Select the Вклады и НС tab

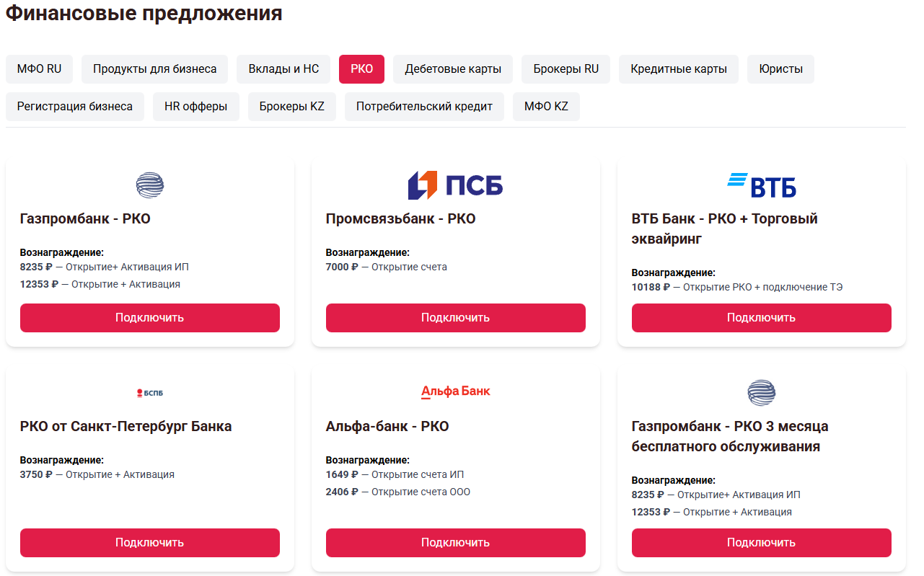click(x=283, y=69)
